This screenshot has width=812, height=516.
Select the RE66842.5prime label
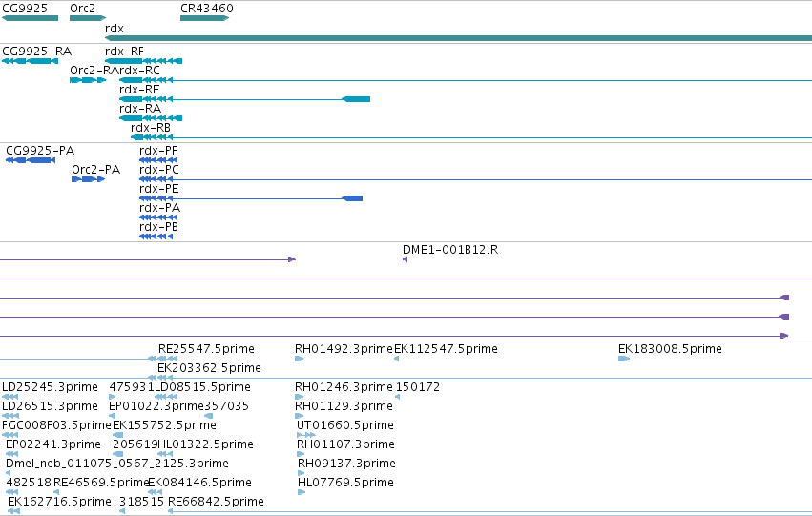pos(216,503)
